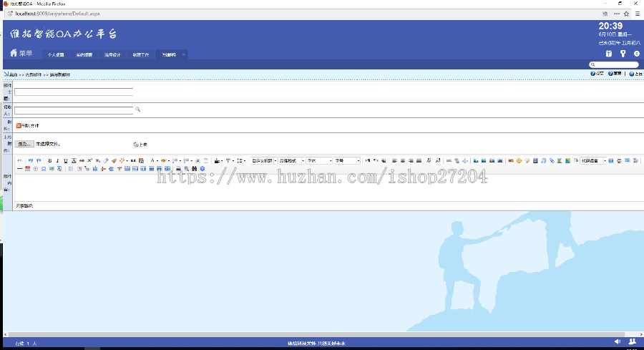Viewport: 644px width, 350px height.
Task: Open the 段落格式 paragraph format dropdown
Action: (291, 160)
